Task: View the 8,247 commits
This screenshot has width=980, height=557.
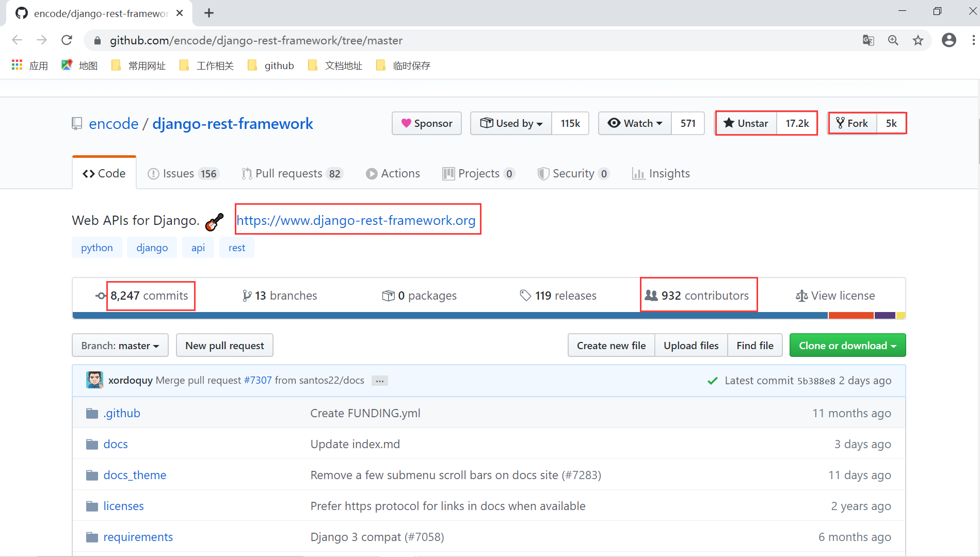Action: [142, 296]
